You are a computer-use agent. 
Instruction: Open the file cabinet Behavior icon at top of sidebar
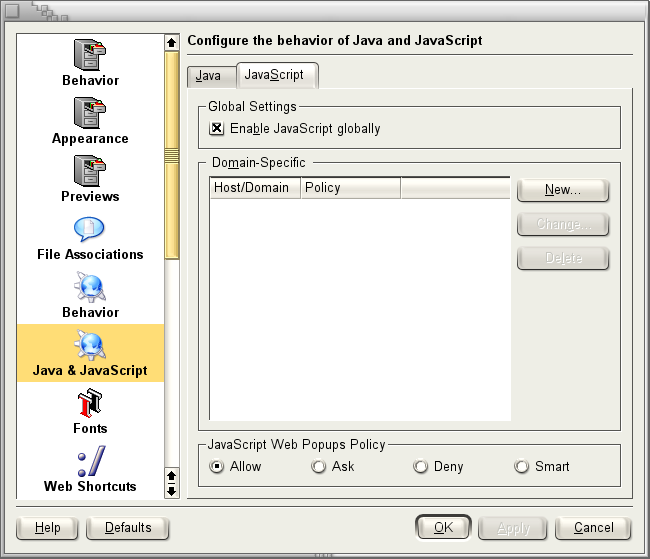pos(90,55)
